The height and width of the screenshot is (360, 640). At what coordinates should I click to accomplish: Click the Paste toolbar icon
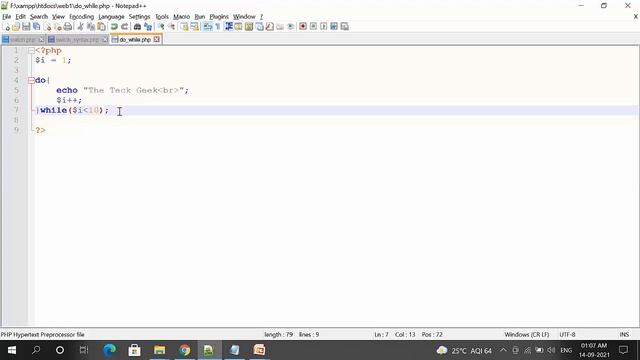[101, 27]
